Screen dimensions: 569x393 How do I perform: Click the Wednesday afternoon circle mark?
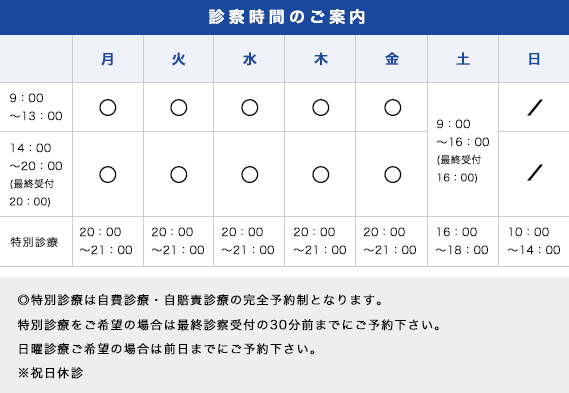coord(250,175)
